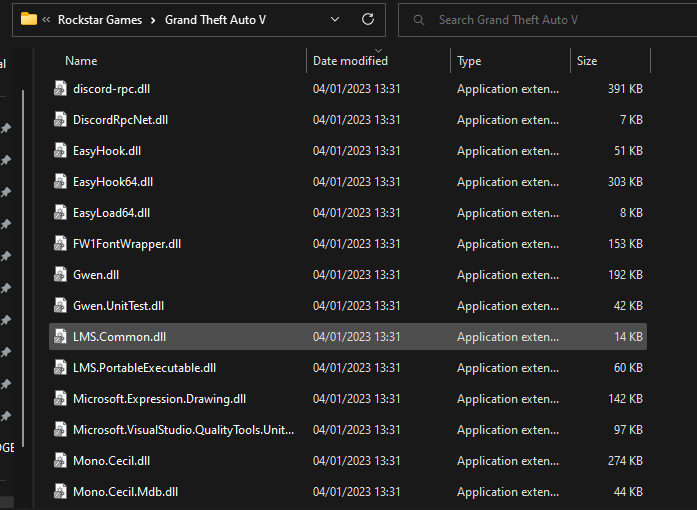Sort files by the Type column
Image resolution: width=697 pixels, height=510 pixels.
coord(469,61)
